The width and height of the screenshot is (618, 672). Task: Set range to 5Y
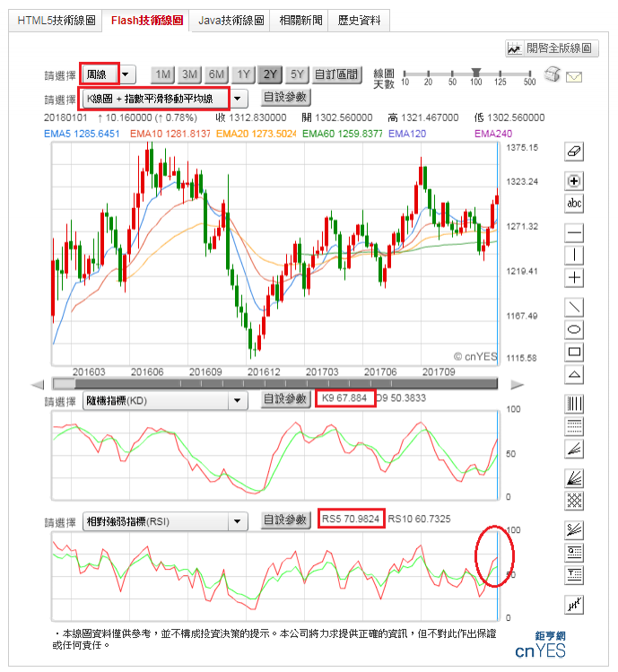click(x=297, y=74)
